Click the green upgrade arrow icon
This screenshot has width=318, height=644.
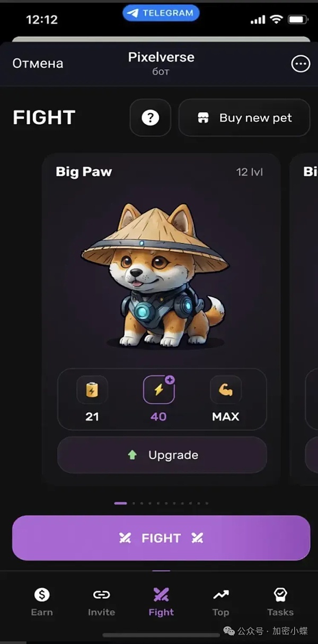(x=132, y=455)
